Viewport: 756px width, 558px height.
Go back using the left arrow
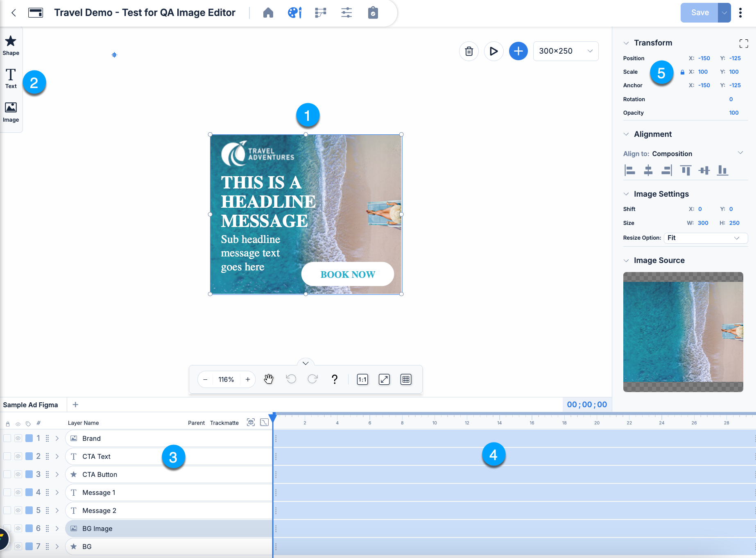(14, 13)
